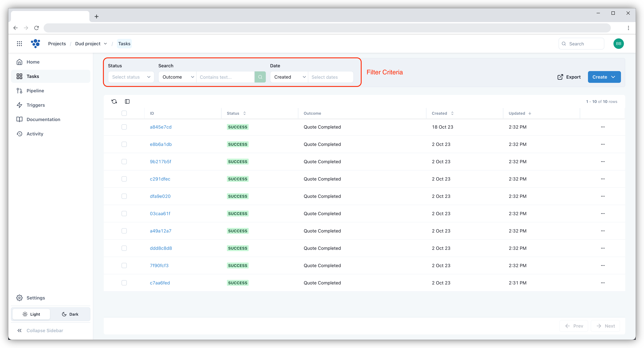Click the refresh table icon
The height and width of the screenshot is (348, 644).
pos(114,101)
